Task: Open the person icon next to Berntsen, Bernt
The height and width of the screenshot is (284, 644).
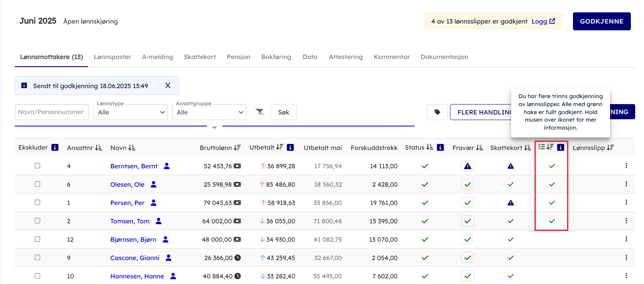Action: coord(167,166)
